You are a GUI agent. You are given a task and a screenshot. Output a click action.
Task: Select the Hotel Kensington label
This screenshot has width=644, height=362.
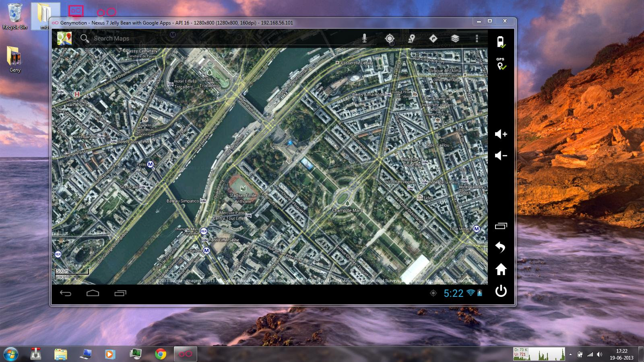pos(400,182)
